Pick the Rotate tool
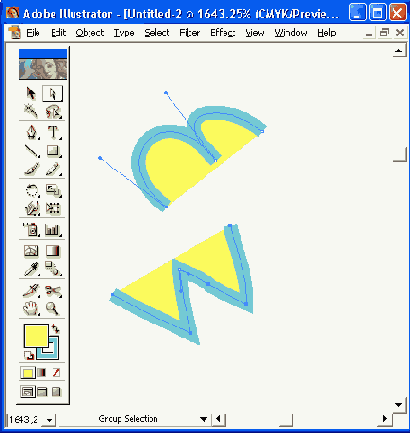The image size is (410, 433). coord(31,191)
